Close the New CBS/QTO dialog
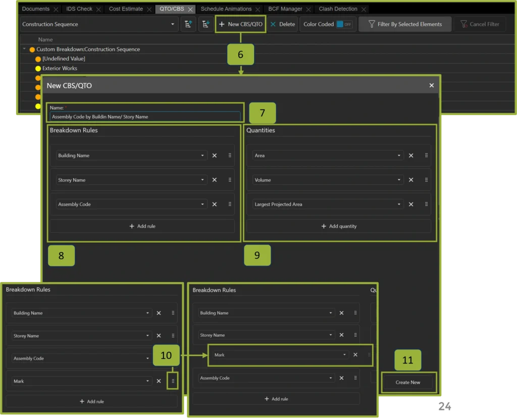517x420 pixels. pyautogui.click(x=432, y=85)
